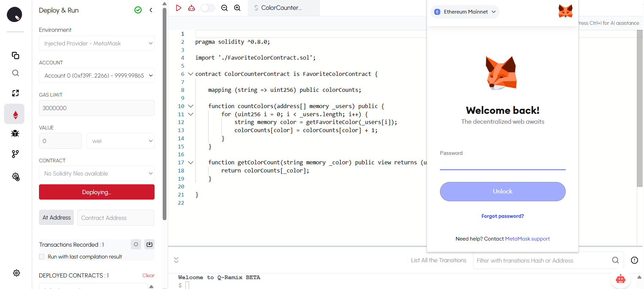This screenshot has width=644, height=289.
Task: Open the File Explorer sidebar icon
Action: [x=15, y=56]
